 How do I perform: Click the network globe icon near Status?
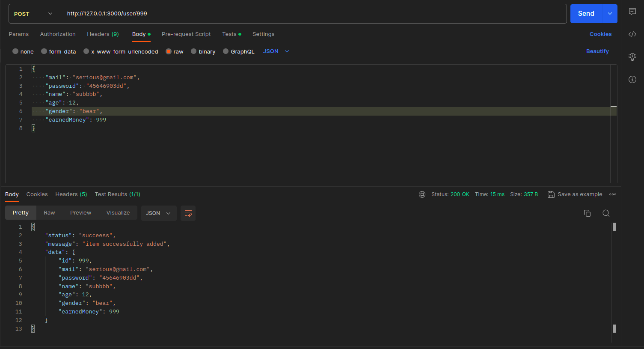(x=422, y=194)
